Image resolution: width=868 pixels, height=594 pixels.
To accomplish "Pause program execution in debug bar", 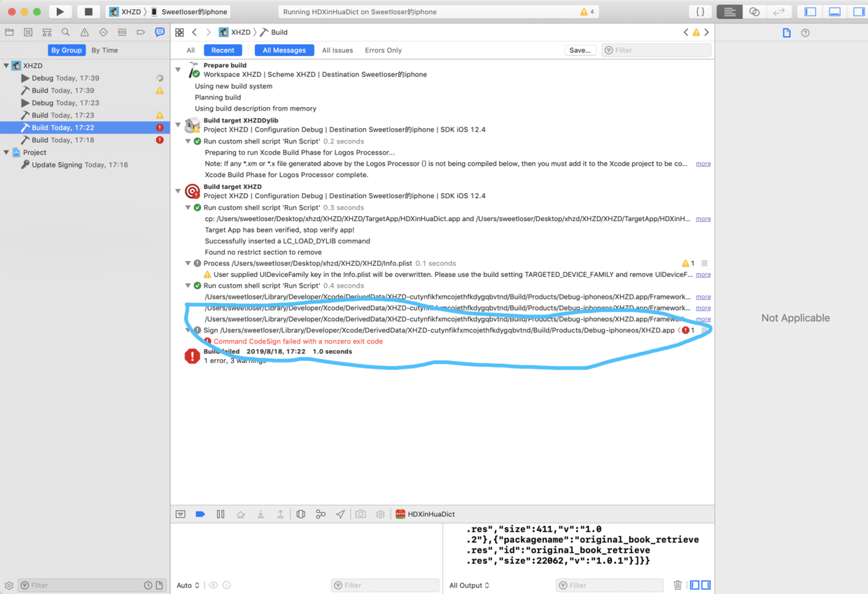I will (220, 514).
